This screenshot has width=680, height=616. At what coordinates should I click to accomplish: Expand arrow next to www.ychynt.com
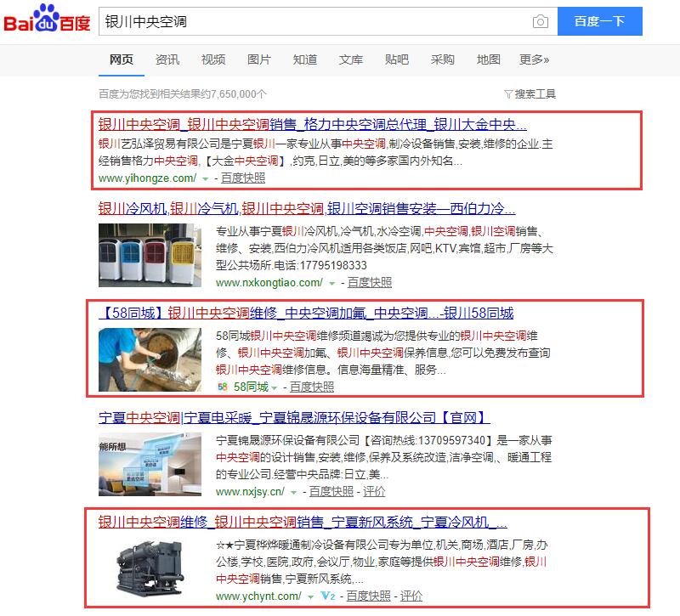[310, 597]
